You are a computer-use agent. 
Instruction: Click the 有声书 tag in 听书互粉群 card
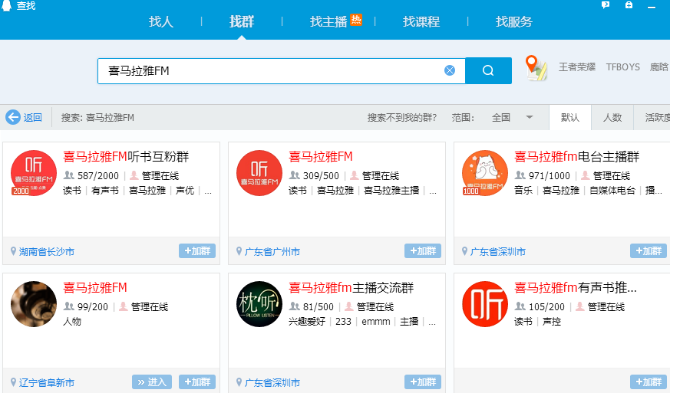[105, 191]
